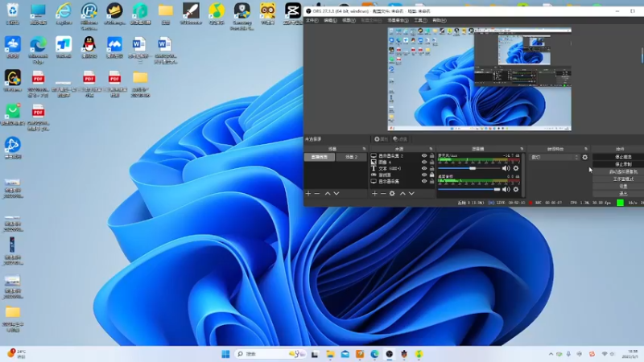Switch to OBS via its taskbar icon
The height and width of the screenshot is (362, 644).
pyautogui.click(x=390, y=354)
